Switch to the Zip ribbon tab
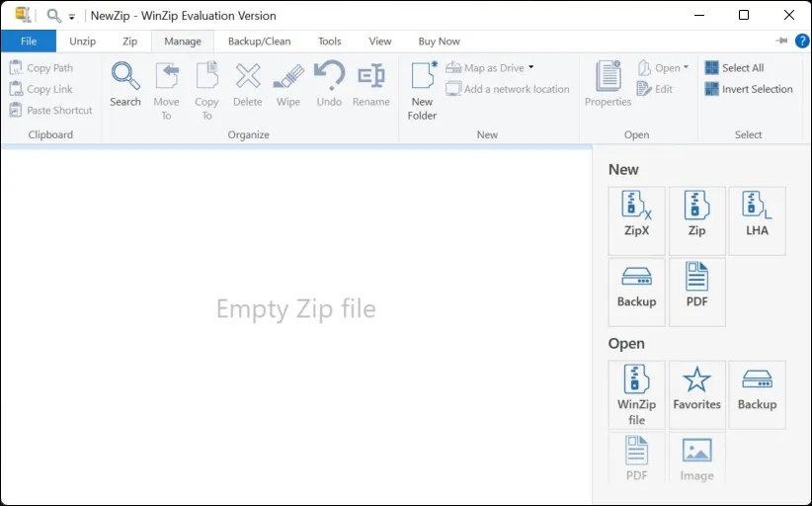The width and height of the screenshot is (812, 506). click(130, 41)
